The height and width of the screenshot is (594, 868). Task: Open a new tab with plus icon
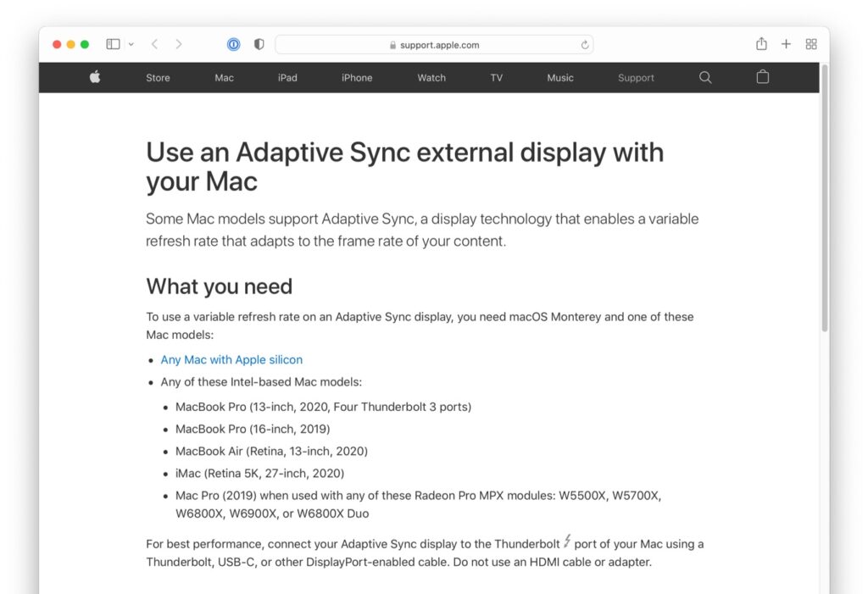click(786, 44)
